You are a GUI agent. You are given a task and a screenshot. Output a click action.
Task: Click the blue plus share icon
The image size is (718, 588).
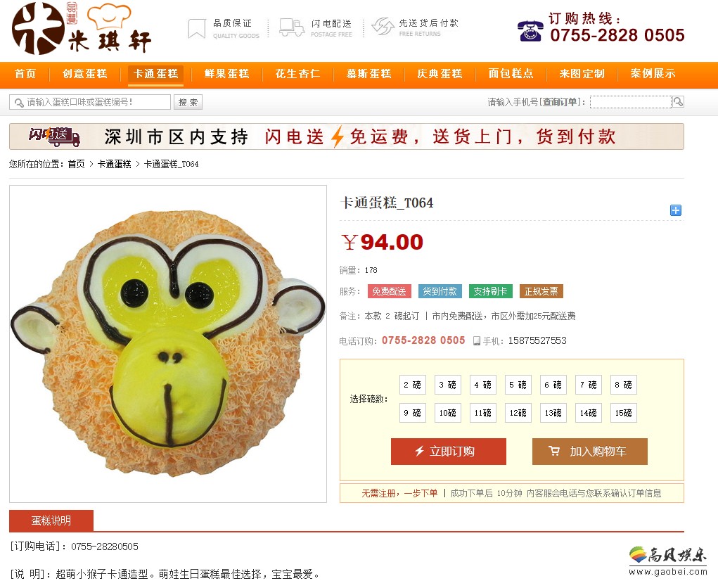(x=675, y=210)
